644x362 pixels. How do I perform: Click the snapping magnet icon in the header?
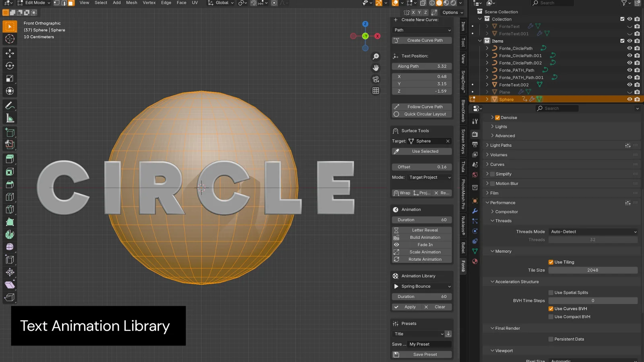point(253,3)
